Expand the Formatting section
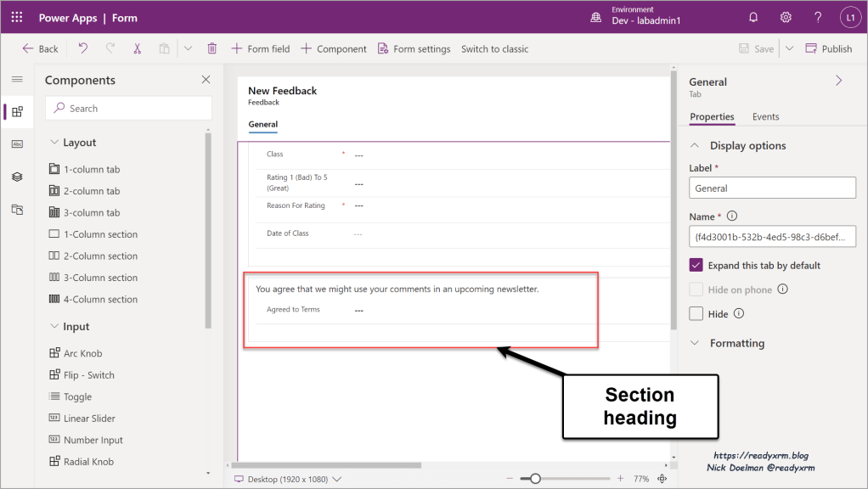 click(x=696, y=343)
